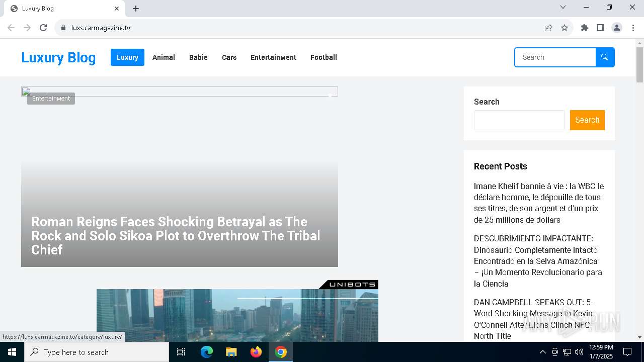Open the DAN CAMPBELL SPEAKS OUT post
Viewport: 644px width, 362px height.
[x=533, y=319]
